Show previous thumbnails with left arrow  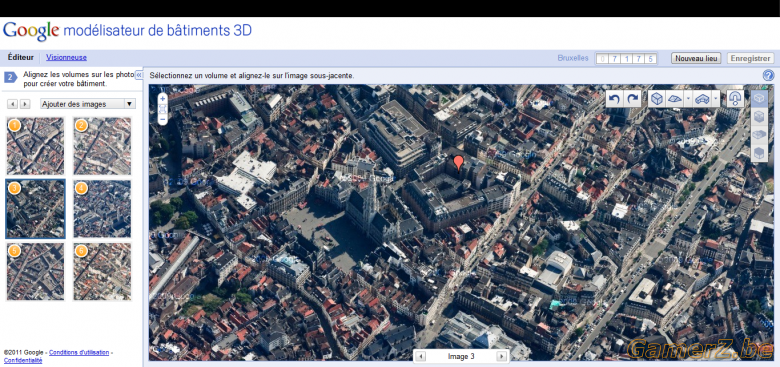(x=13, y=104)
